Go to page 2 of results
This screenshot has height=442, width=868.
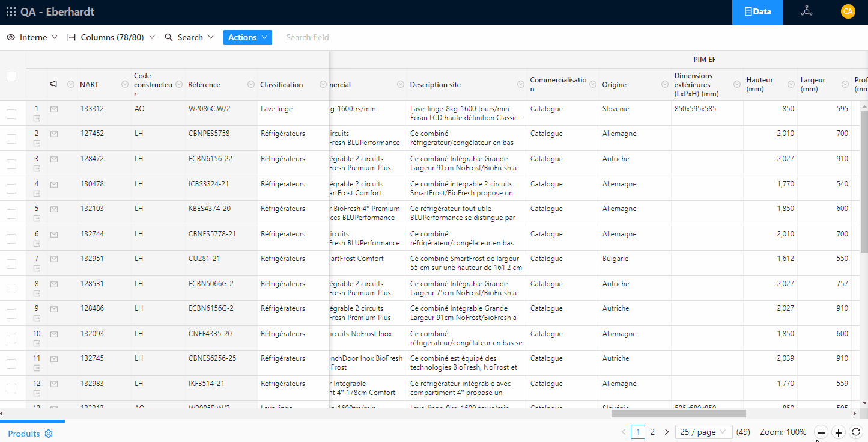[x=652, y=432]
